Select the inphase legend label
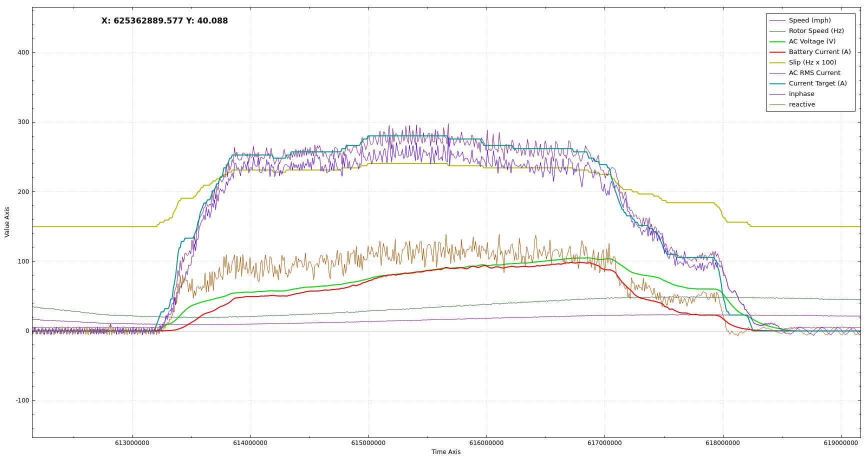 click(x=801, y=94)
